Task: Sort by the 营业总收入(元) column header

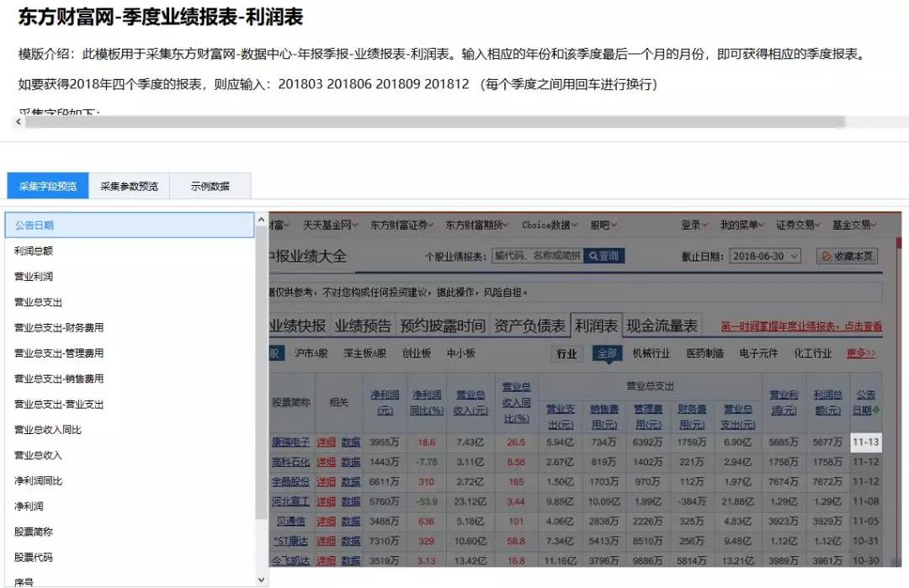Action: [470, 403]
